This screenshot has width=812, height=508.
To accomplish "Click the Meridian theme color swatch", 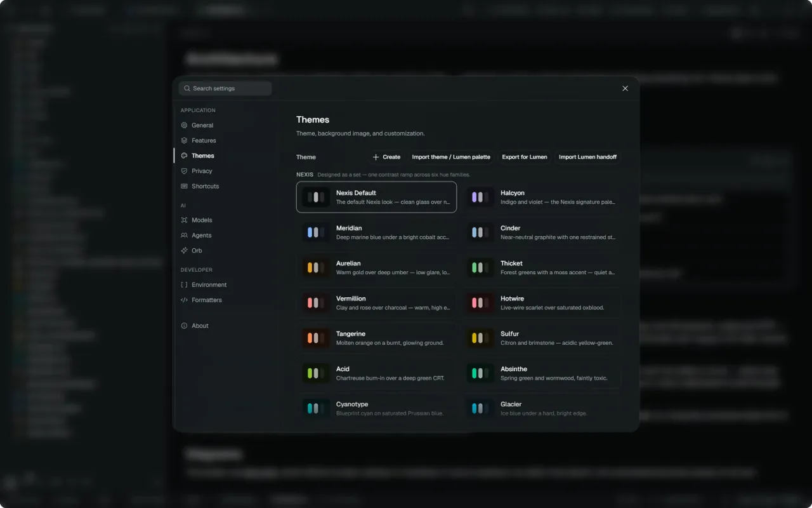I will 316,232.
